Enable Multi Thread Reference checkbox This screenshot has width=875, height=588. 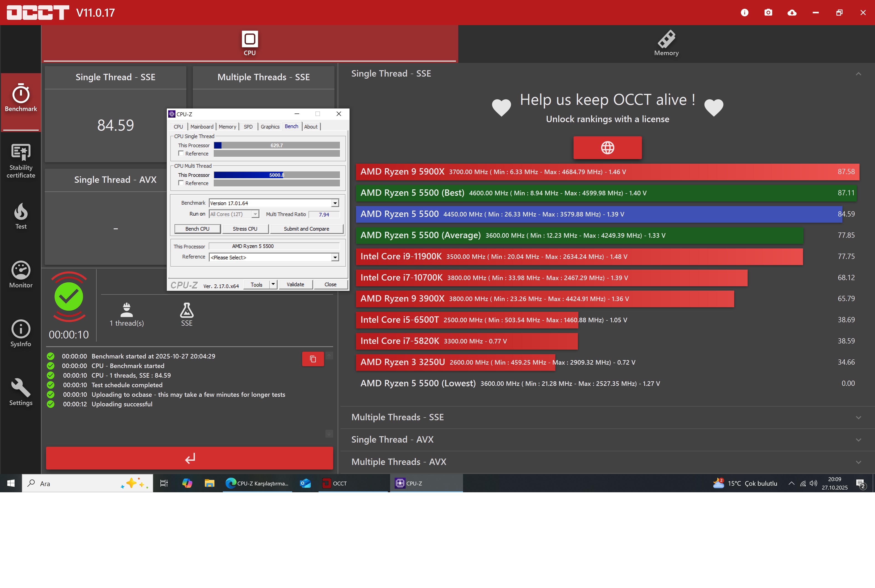(181, 183)
